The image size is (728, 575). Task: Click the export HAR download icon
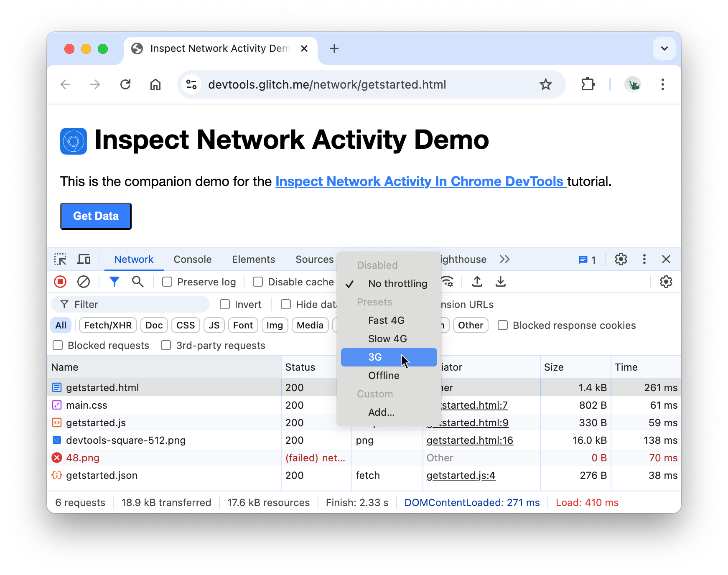point(500,282)
